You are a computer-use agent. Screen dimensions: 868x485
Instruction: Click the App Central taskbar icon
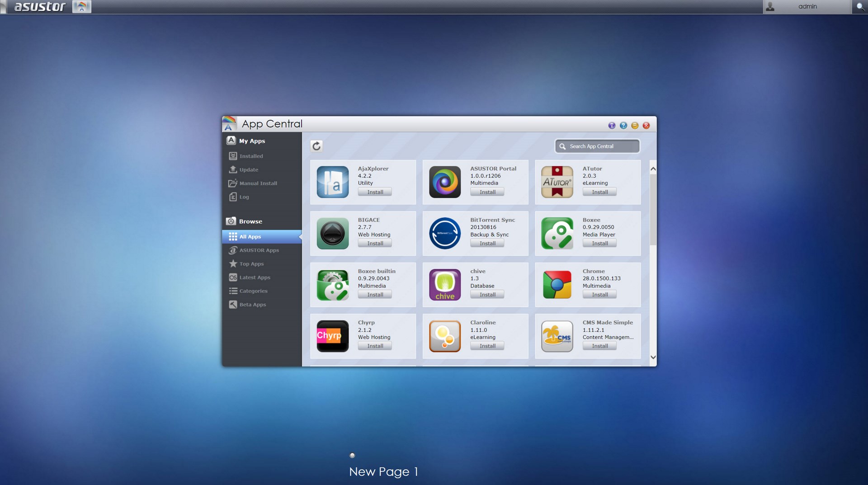tap(82, 7)
